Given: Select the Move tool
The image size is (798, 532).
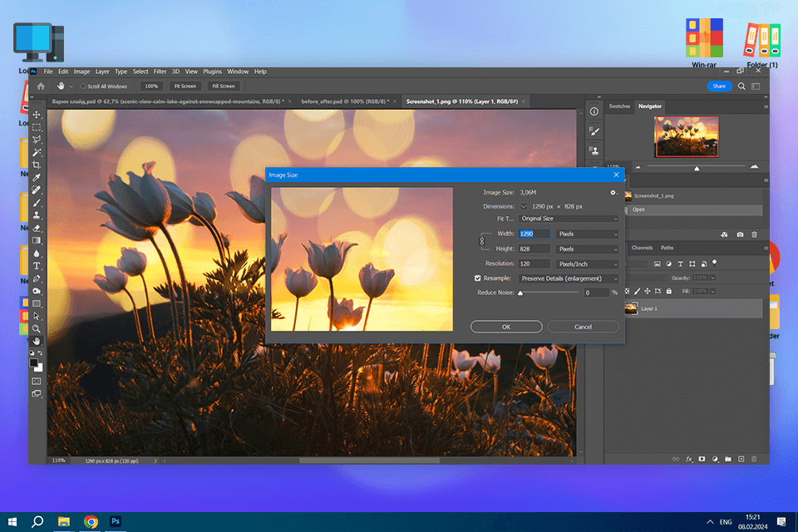Looking at the screenshot, I should pos(37,115).
